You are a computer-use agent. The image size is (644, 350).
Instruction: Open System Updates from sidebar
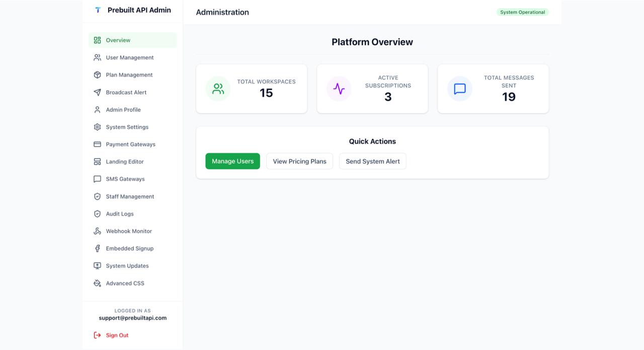point(127,266)
